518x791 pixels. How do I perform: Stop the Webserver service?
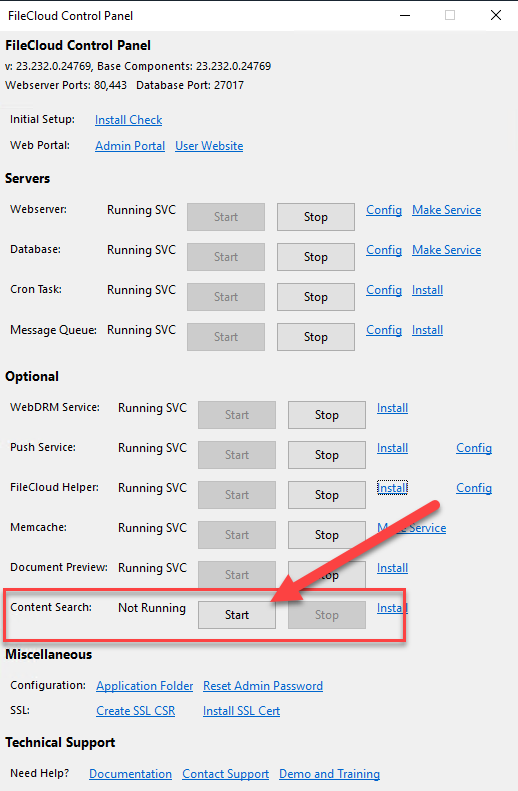pos(316,217)
